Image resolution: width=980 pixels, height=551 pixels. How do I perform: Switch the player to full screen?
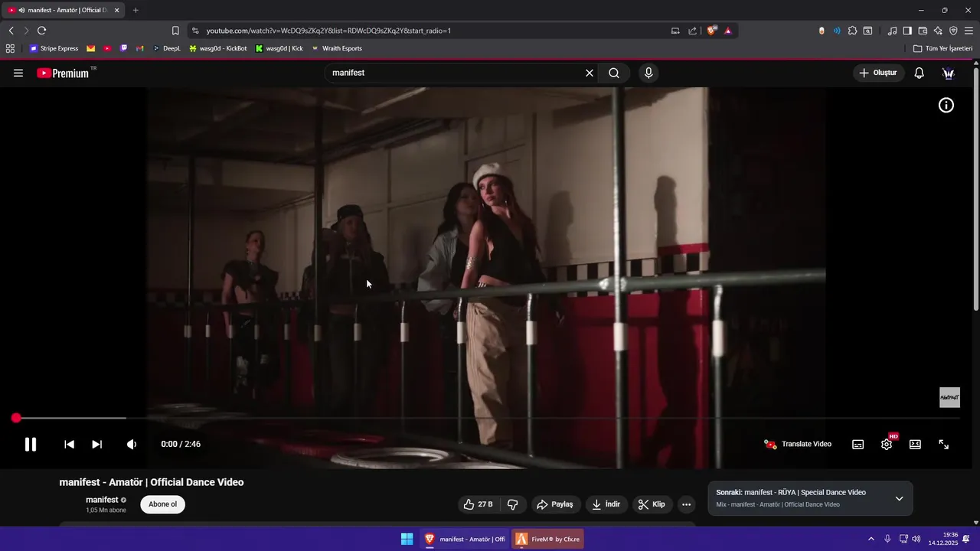(944, 444)
